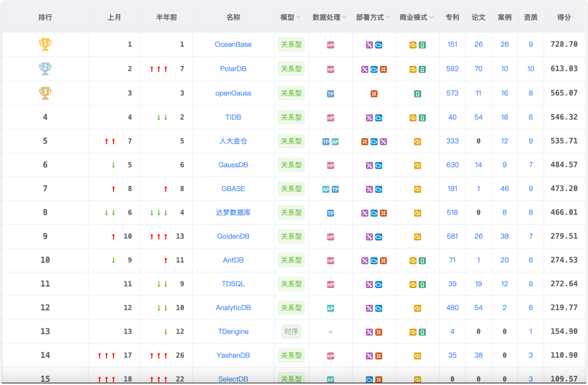Click patent count 480 for AnalyticDB

tap(452, 308)
